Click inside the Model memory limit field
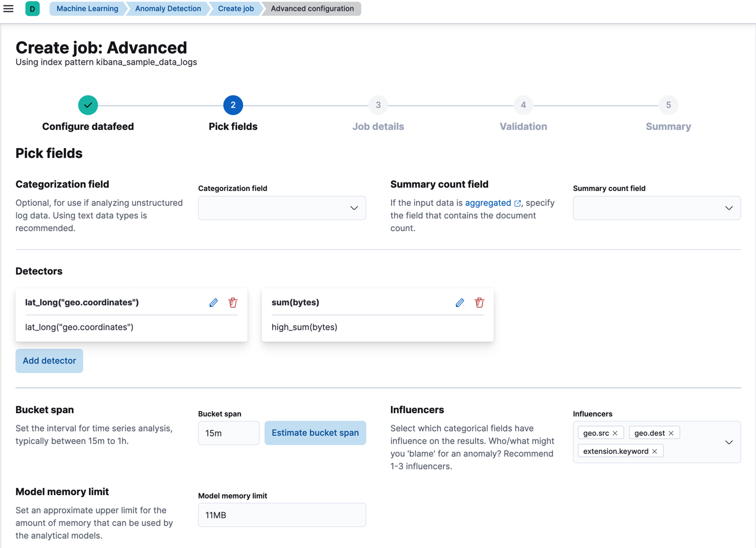756x548 pixels. 282,514
